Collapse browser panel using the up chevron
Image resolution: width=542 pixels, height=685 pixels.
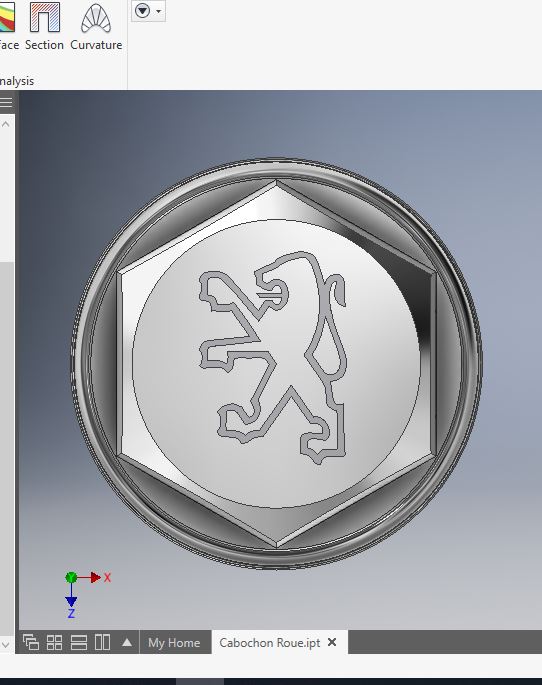pos(6,124)
